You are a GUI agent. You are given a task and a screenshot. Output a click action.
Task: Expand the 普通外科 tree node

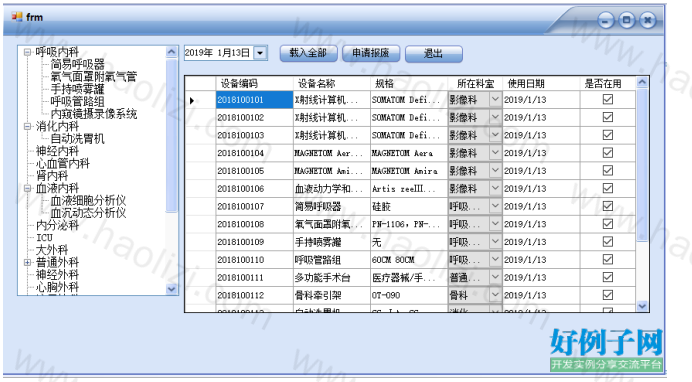[x=27, y=262]
